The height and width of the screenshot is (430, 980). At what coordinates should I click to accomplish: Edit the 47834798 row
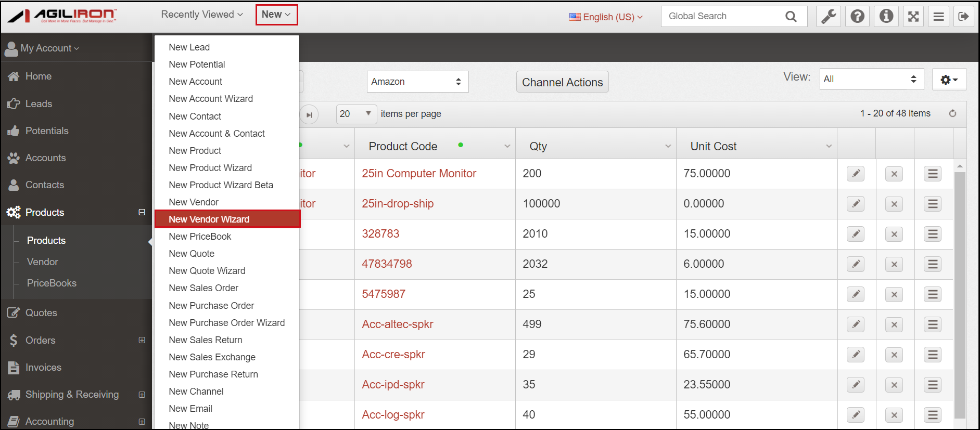point(855,264)
